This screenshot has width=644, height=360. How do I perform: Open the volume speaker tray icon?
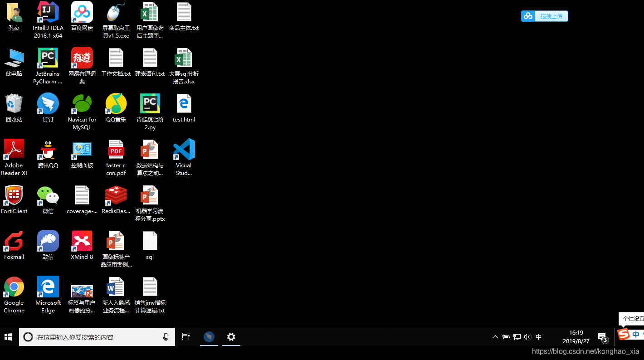527,337
